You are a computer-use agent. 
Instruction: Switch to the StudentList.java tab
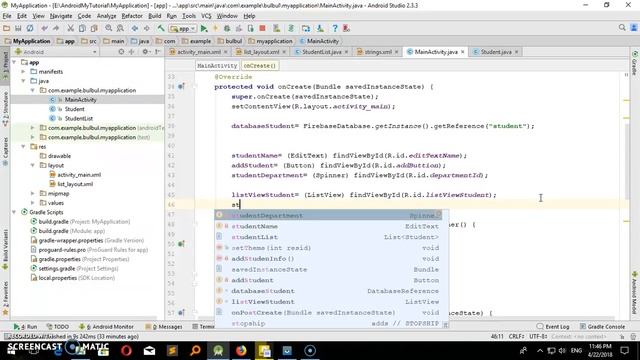322,52
